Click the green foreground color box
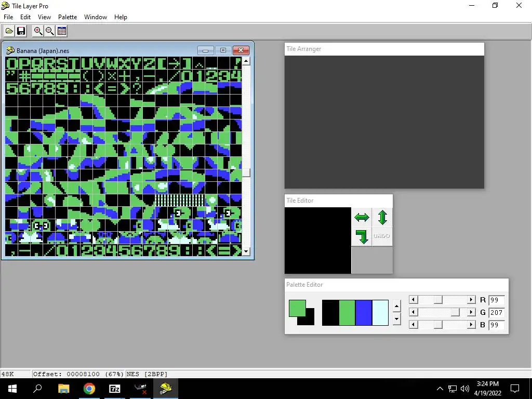This screenshot has height=399, width=532. pyautogui.click(x=297, y=308)
